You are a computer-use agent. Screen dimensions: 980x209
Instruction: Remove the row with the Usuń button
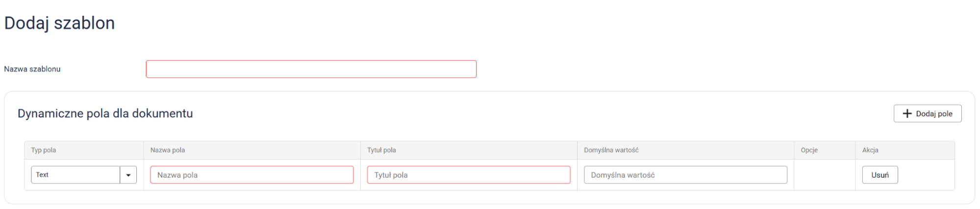point(879,175)
